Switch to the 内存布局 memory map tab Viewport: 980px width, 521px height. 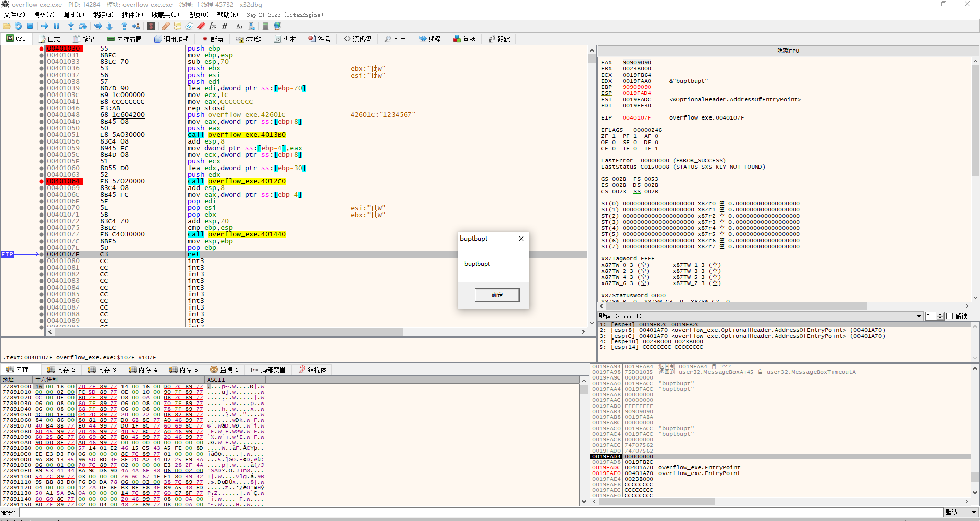pos(125,39)
